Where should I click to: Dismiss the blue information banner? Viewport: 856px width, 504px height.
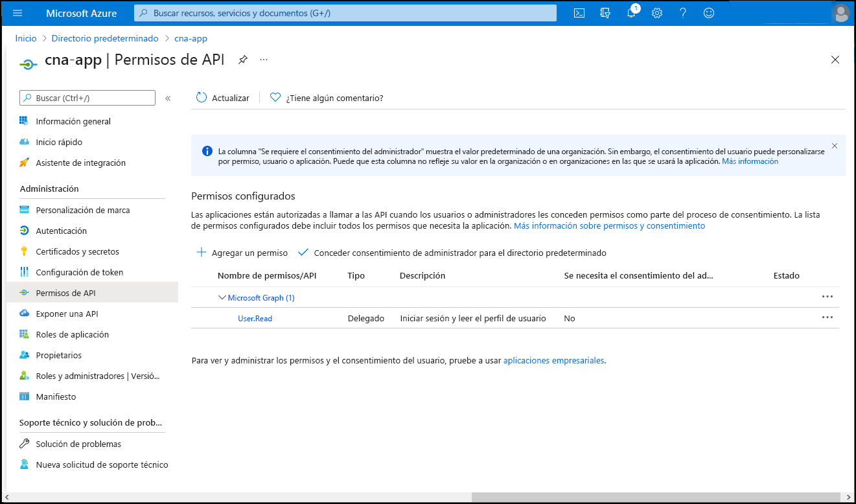(835, 146)
